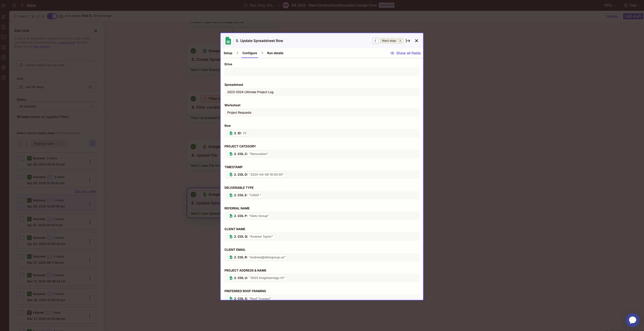644x331 pixels.
Task: Open the Zap runs clock sidebar icon
Action: [x=4, y=57]
